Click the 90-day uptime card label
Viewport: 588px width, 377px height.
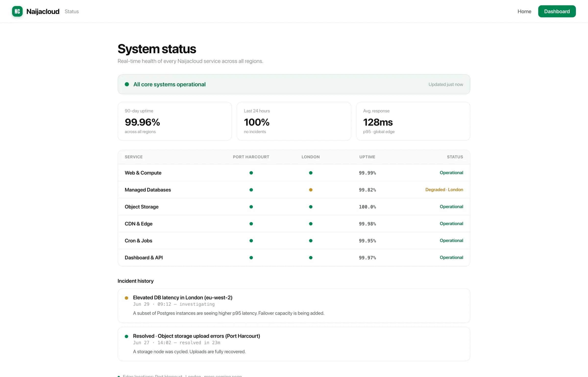point(139,111)
